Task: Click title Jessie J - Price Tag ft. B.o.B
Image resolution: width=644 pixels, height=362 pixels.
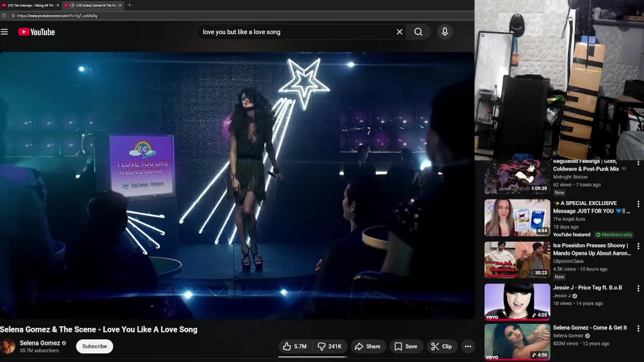Action: (588, 288)
